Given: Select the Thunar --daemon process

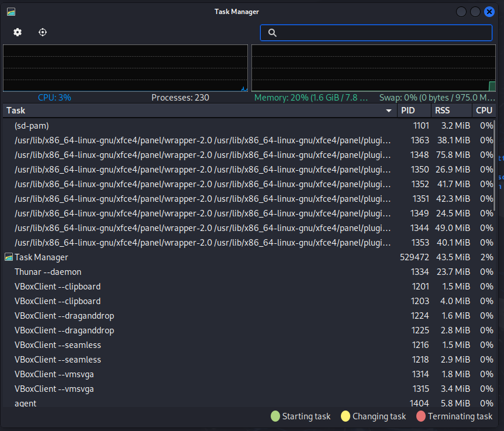Looking at the screenshot, I should (x=48, y=272).
